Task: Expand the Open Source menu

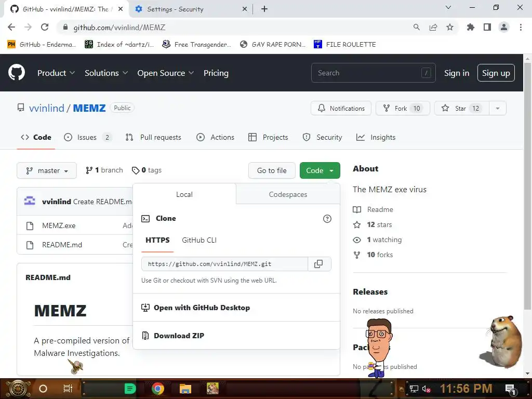Action: [166, 73]
